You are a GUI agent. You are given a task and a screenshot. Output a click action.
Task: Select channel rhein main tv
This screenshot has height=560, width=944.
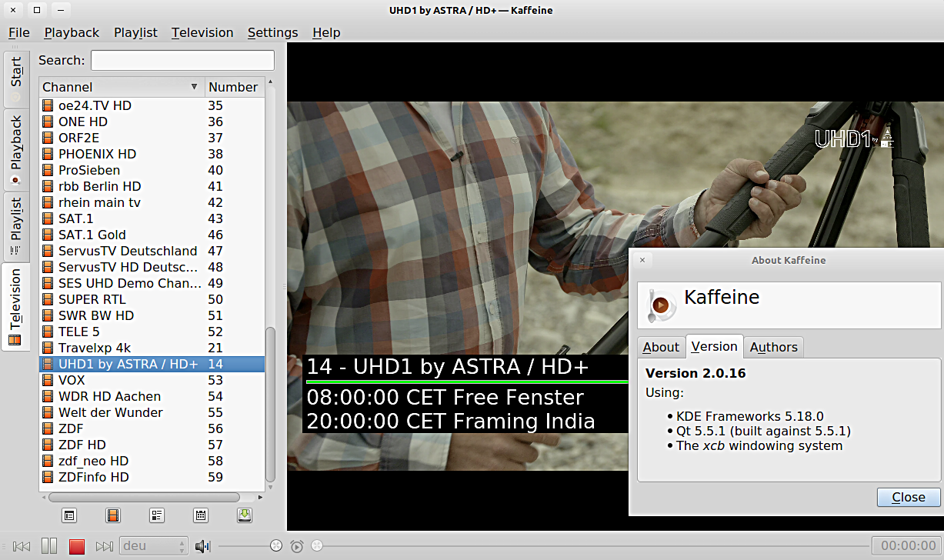[152, 202]
